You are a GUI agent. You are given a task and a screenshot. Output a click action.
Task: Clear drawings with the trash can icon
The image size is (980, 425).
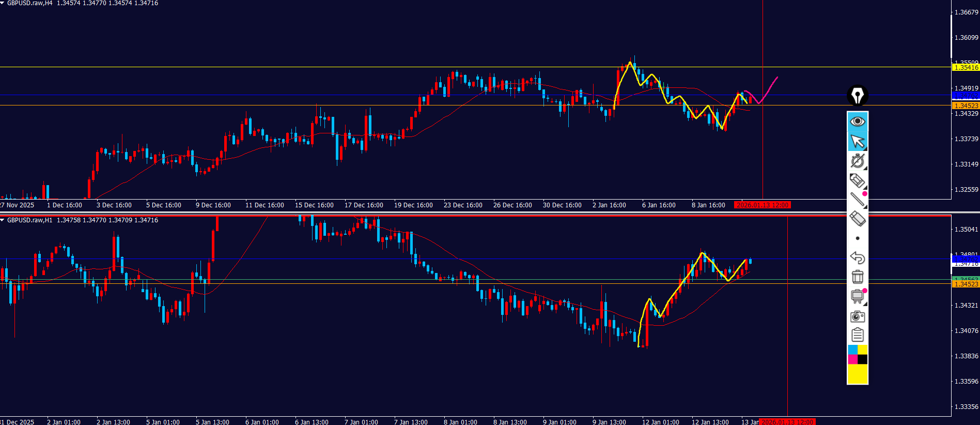(858, 277)
